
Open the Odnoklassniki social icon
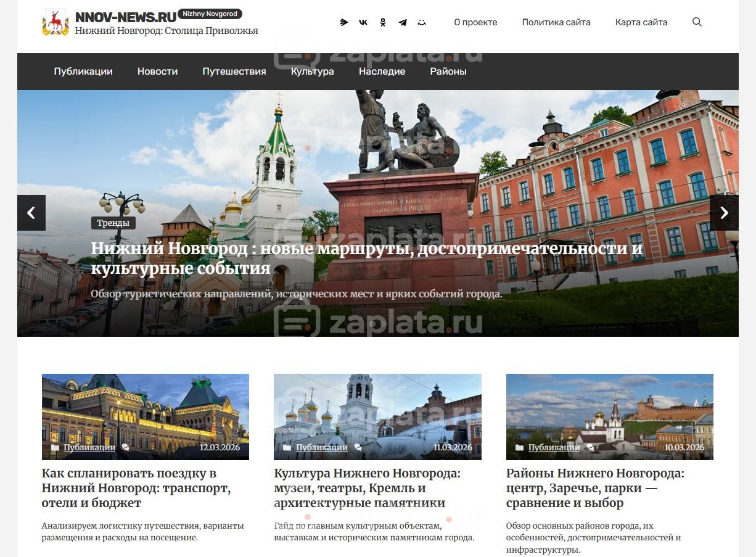[383, 22]
